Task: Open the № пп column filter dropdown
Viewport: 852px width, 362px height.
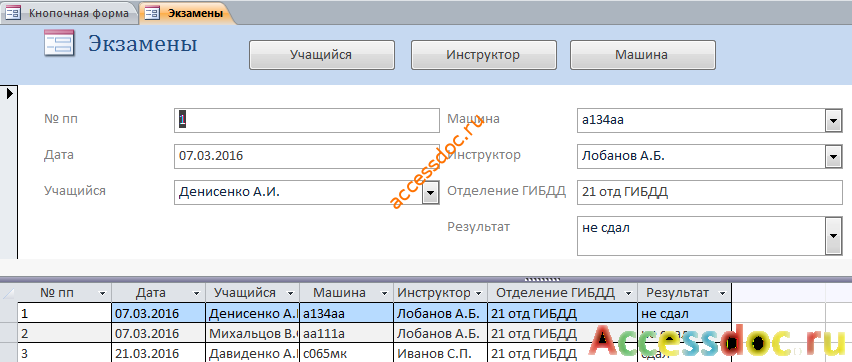Action: pyautogui.click(x=102, y=294)
